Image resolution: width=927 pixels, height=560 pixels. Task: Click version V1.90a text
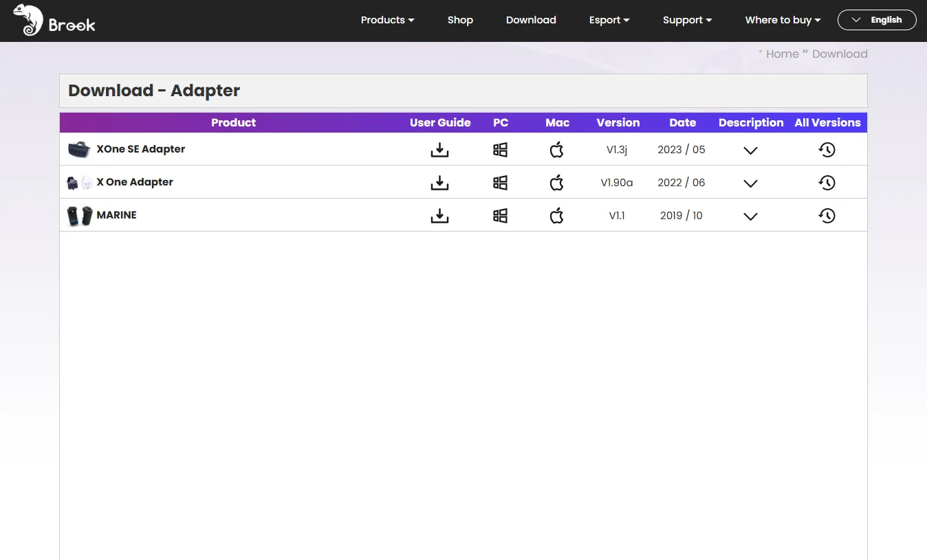617,183
